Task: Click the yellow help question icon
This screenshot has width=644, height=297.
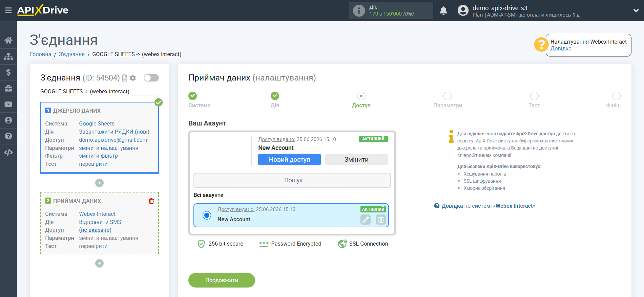Action: pos(541,44)
